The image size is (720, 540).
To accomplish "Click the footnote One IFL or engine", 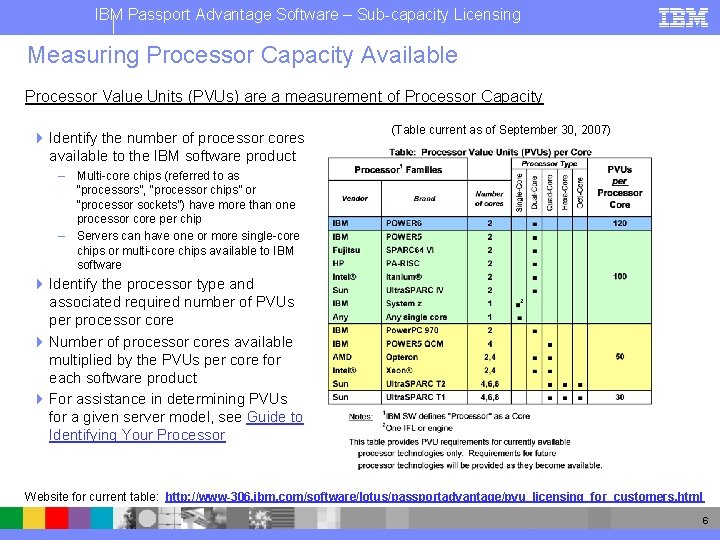I will [x=417, y=428].
